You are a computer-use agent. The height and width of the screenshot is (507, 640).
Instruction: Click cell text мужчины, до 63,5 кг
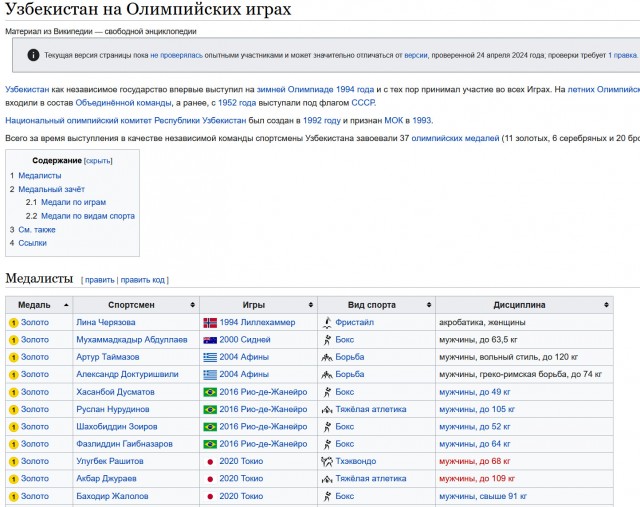pos(478,340)
